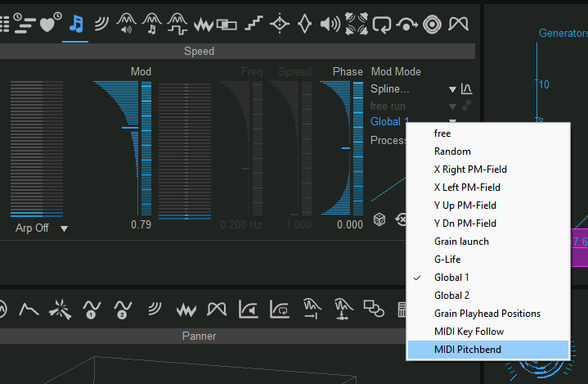Open the Arp Off dropdown arrow
The width and height of the screenshot is (588, 384).
pos(64,228)
